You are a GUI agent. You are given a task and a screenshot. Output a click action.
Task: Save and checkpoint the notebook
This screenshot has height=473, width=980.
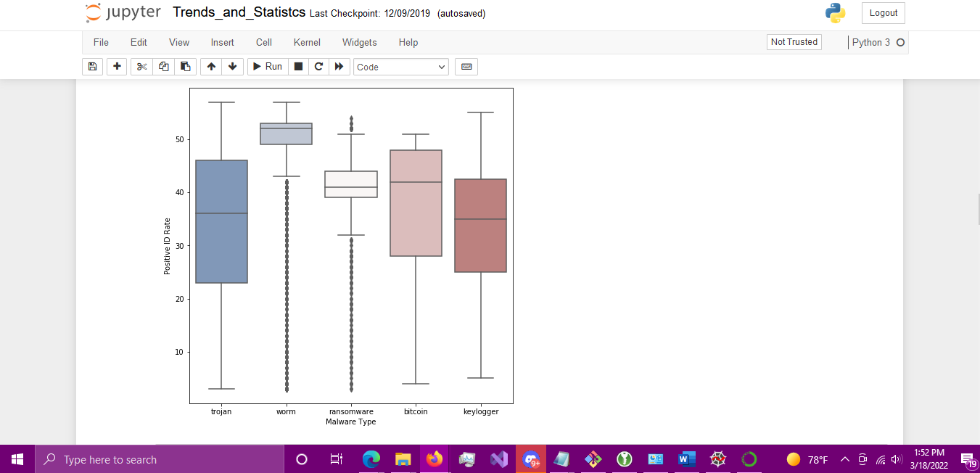tap(92, 67)
